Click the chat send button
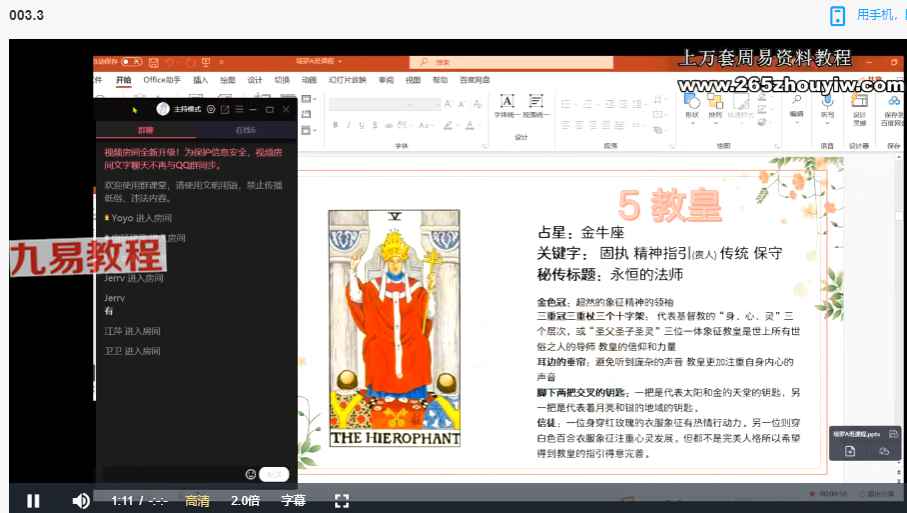 coord(275,474)
